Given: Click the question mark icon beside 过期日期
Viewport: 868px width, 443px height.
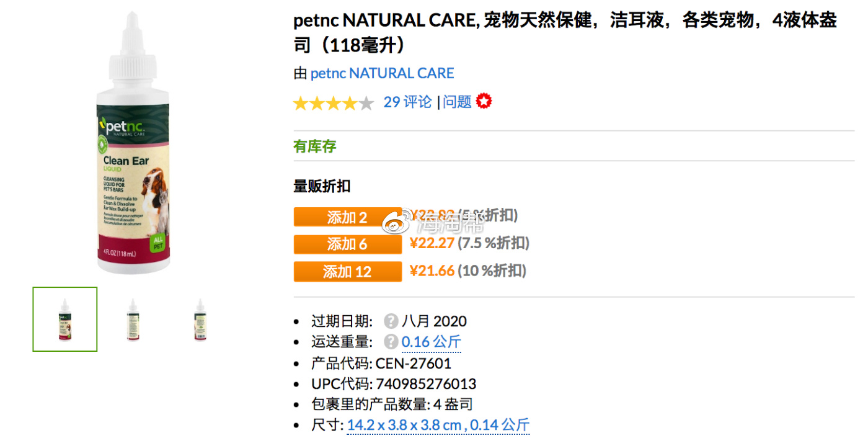Looking at the screenshot, I should tap(391, 321).
